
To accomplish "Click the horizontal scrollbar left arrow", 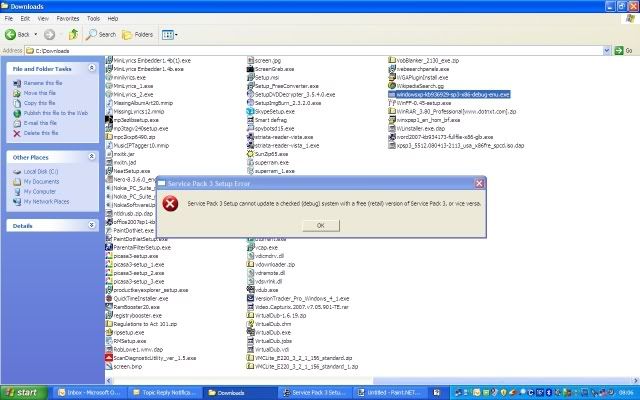I will (109, 380).
